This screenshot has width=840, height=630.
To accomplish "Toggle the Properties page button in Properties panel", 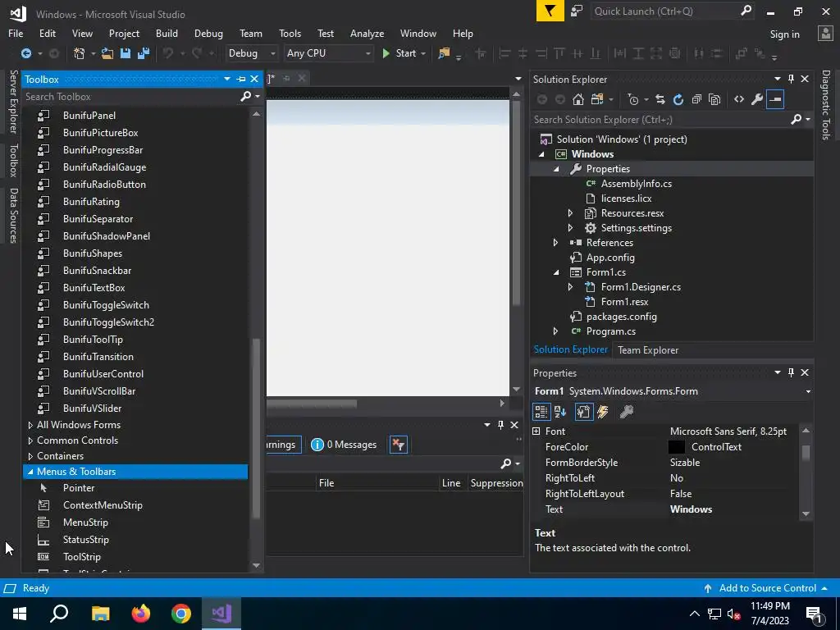I will click(583, 412).
